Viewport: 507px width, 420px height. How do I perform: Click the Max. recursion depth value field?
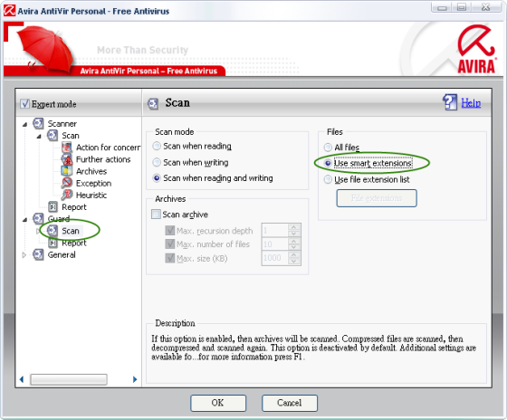tap(275, 231)
